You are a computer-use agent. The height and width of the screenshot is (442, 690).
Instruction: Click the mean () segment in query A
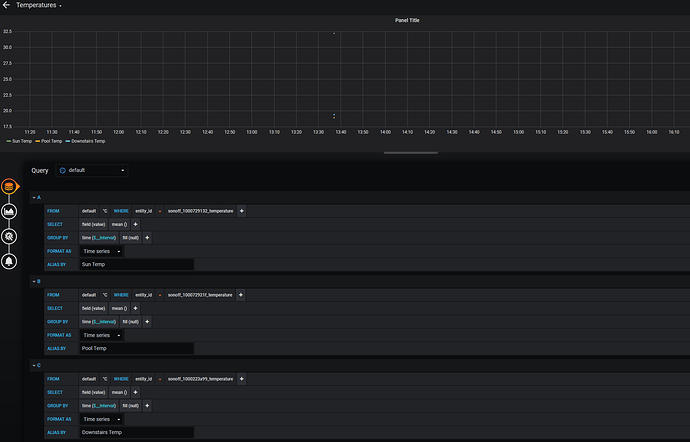[x=119, y=225]
